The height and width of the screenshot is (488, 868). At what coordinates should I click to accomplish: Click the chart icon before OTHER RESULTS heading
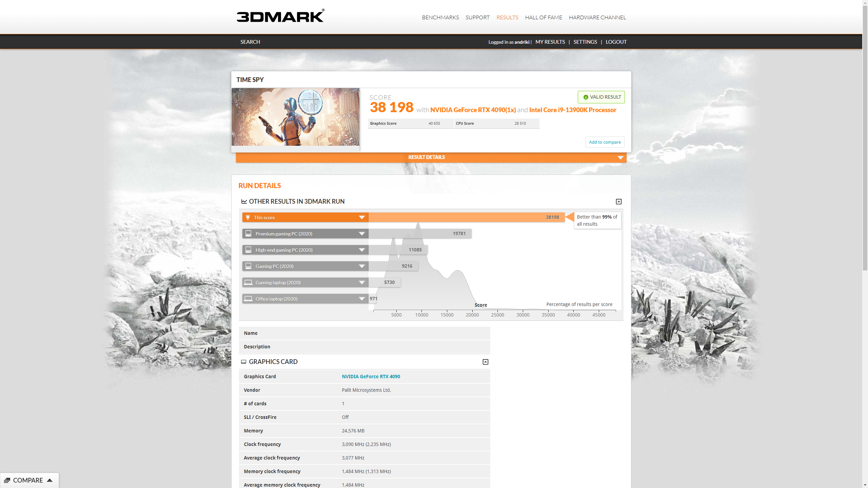click(244, 201)
